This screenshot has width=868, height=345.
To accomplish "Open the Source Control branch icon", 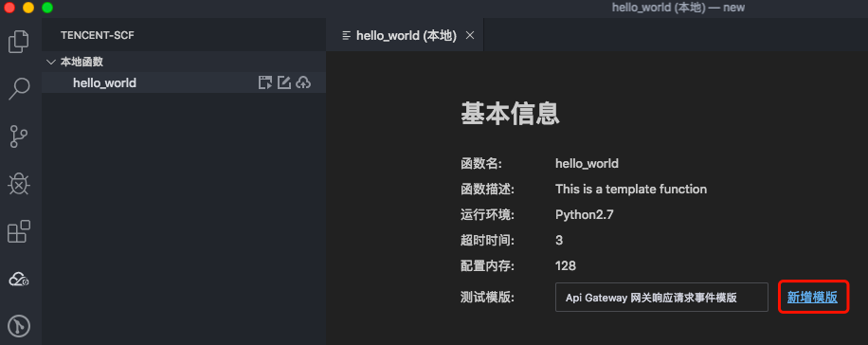I will point(19,136).
